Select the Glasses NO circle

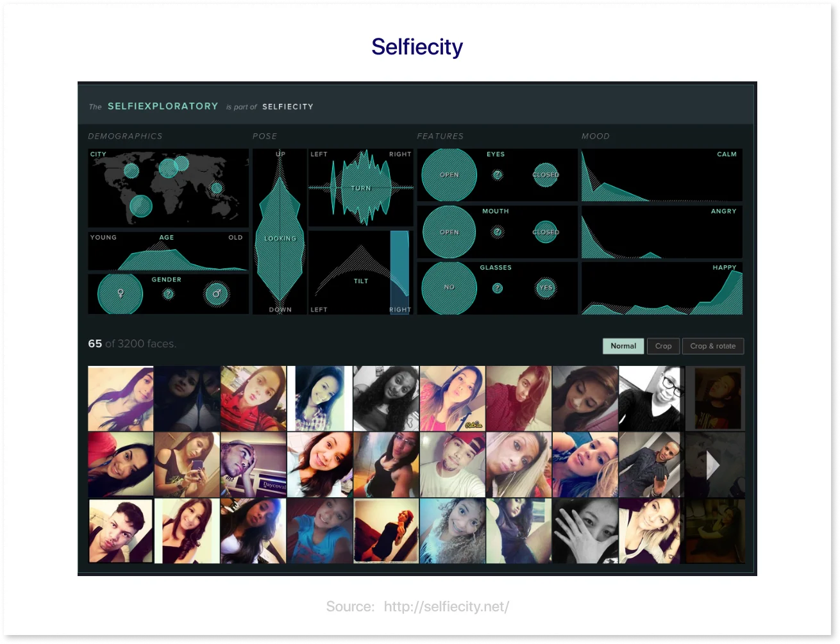pos(449,288)
